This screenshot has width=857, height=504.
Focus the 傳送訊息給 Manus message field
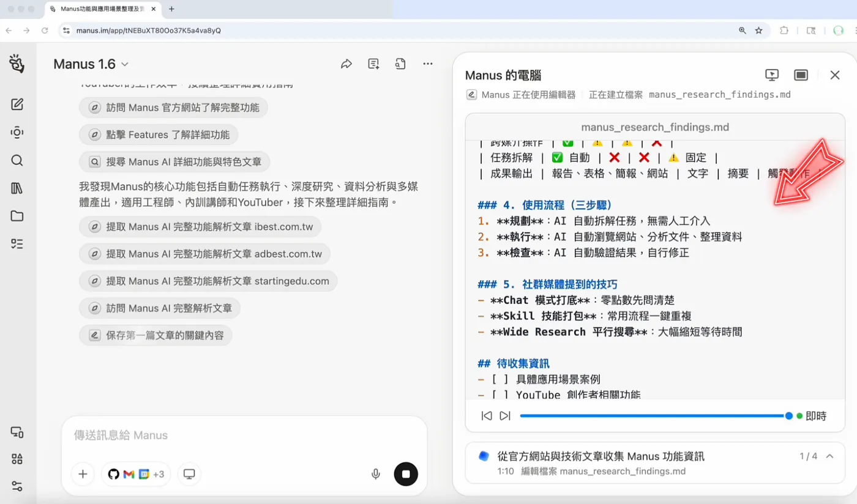244,435
